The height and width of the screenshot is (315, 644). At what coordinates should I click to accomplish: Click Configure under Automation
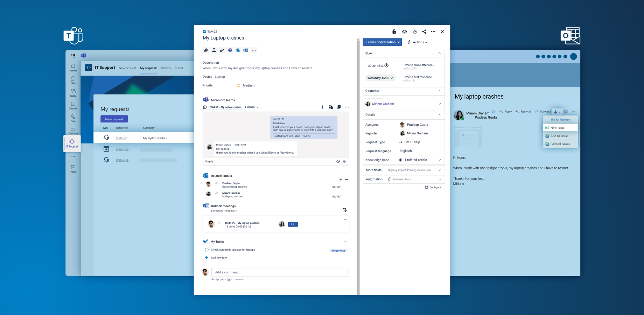coord(433,188)
